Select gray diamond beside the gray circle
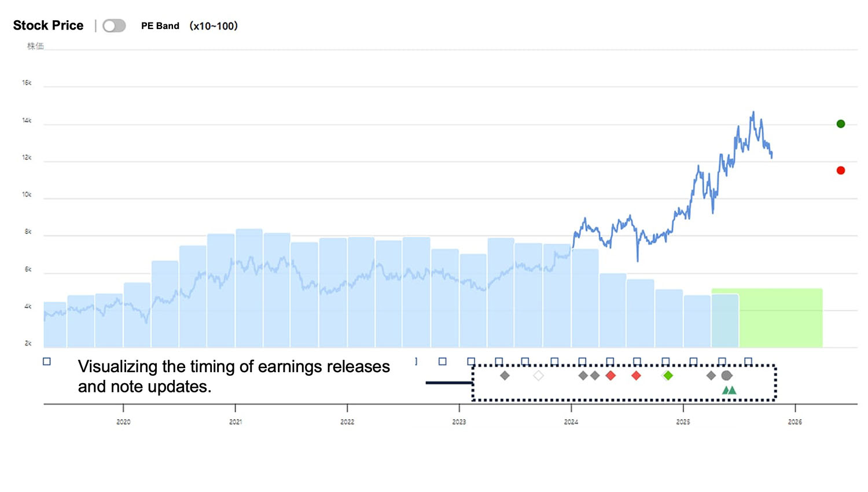 [711, 376]
